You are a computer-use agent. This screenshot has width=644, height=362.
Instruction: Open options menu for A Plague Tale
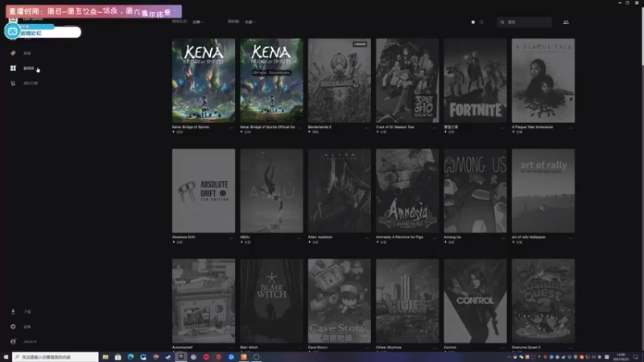(x=571, y=128)
